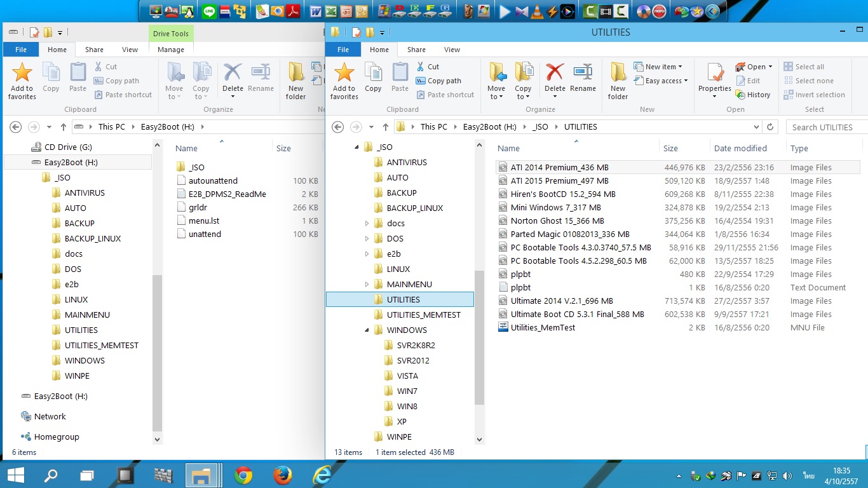Click Add to favorites in Easy2Boot window
The height and width of the screenshot is (488, 868).
coord(22,81)
